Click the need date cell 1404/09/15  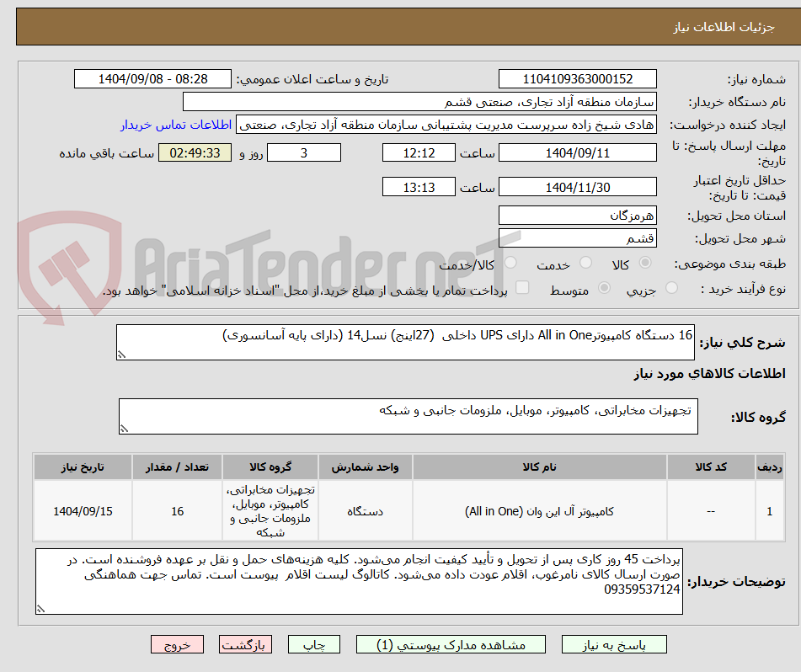pyautogui.click(x=83, y=511)
